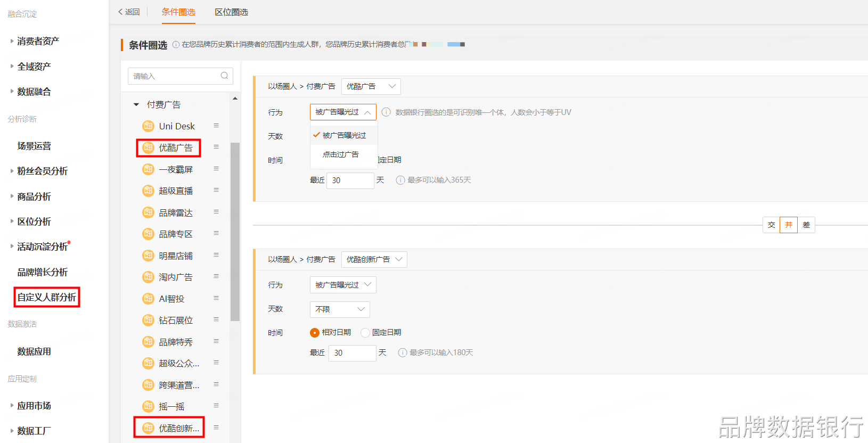Click the 品牌专区 channel icon

click(149, 234)
